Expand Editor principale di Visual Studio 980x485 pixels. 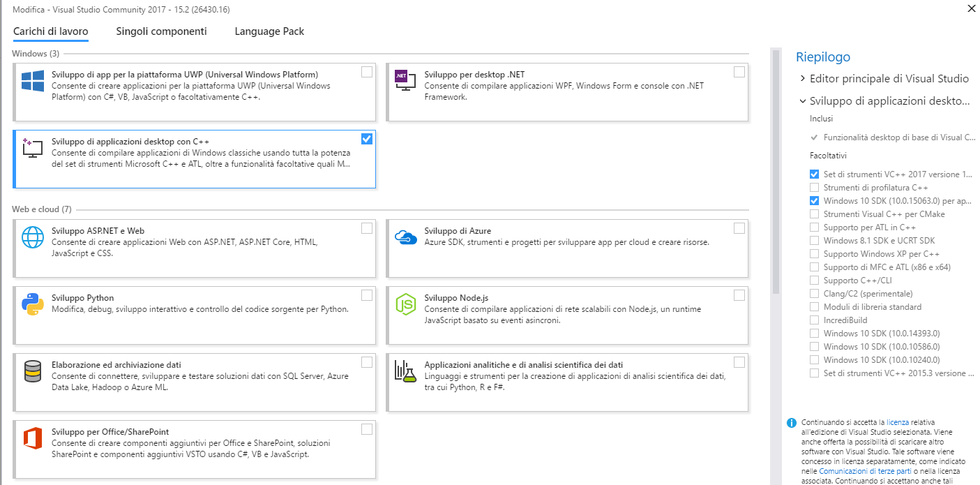click(x=803, y=78)
